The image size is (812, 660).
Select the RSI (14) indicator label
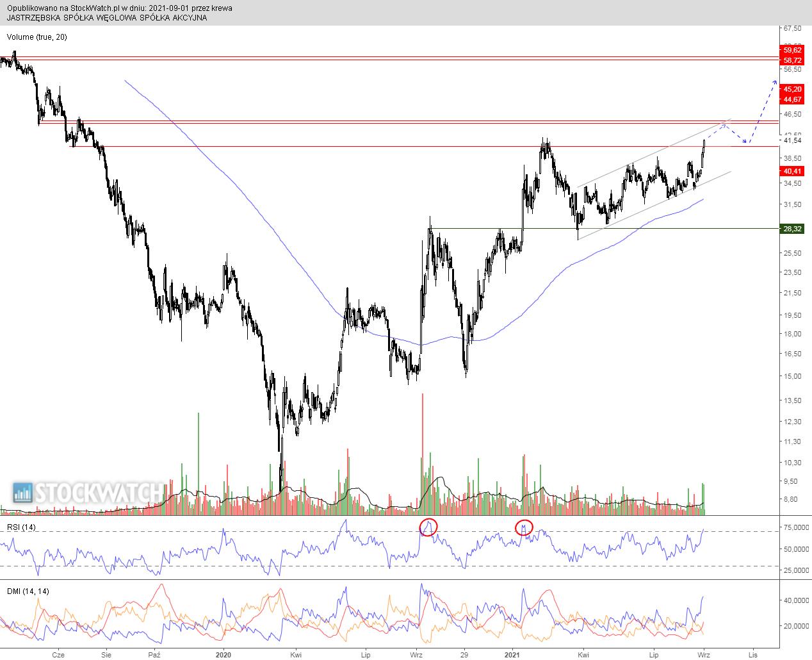pyautogui.click(x=21, y=527)
